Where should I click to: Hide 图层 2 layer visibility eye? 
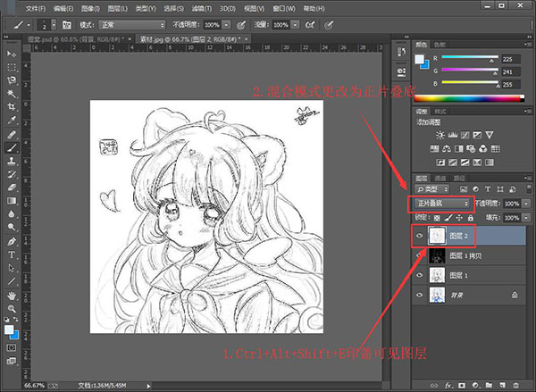[x=420, y=236]
